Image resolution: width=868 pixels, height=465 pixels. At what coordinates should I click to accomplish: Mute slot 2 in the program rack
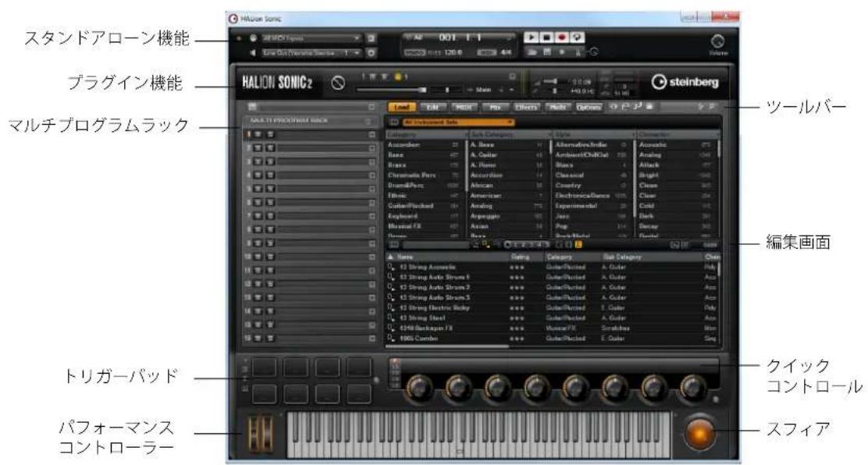258,148
